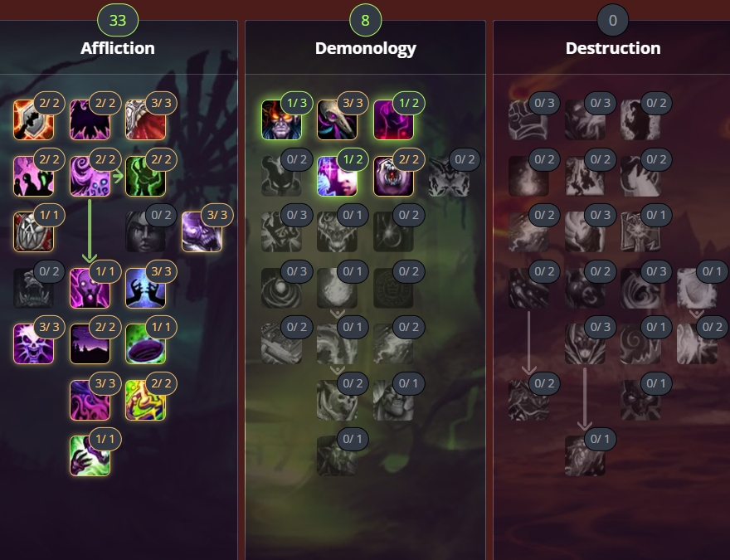Viewport: 730px width, 560px height.
Task: Click the Demonology points counter showing 8
Action: [x=366, y=20]
